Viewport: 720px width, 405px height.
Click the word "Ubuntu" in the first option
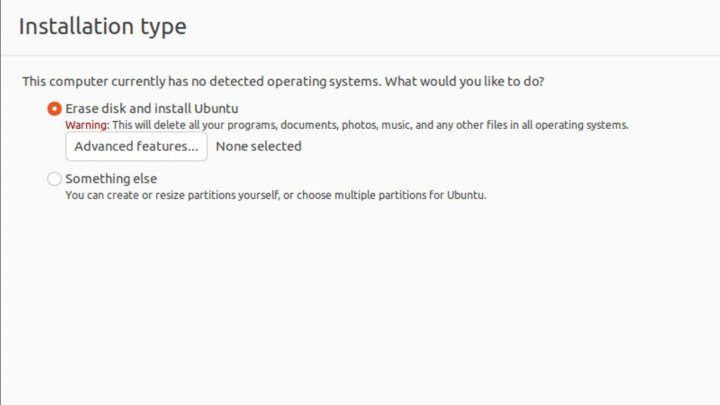217,108
